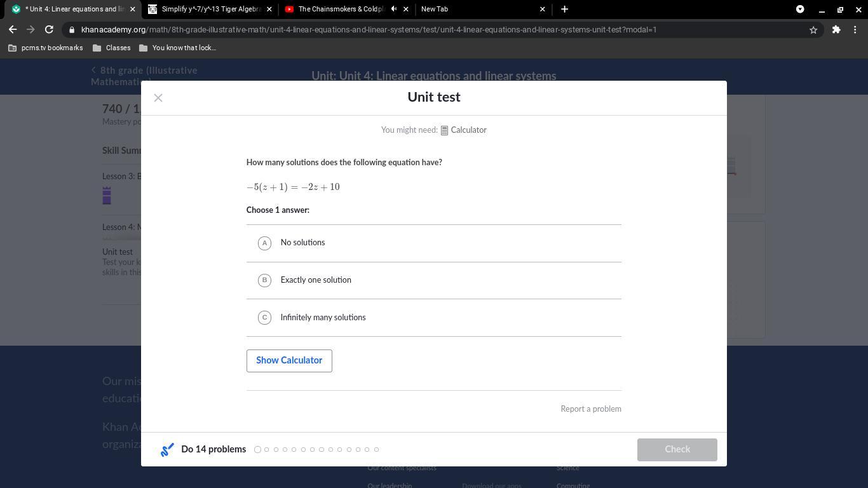Mute the audio-playing YouTube tab
Viewport: 868px width, 488px height.
pyautogui.click(x=394, y=9)
